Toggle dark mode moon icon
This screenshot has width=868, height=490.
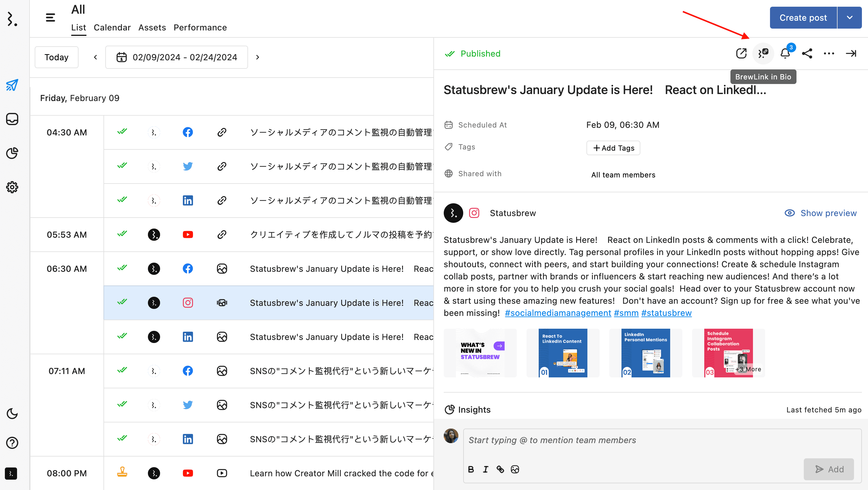(x=12, y=414)
